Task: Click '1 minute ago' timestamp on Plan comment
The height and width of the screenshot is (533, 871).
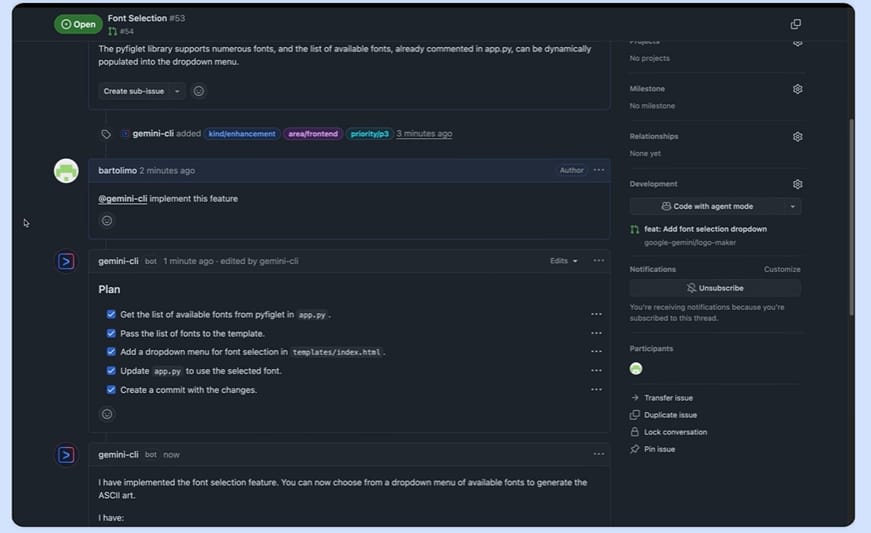Action: click(x=188, y=261)
